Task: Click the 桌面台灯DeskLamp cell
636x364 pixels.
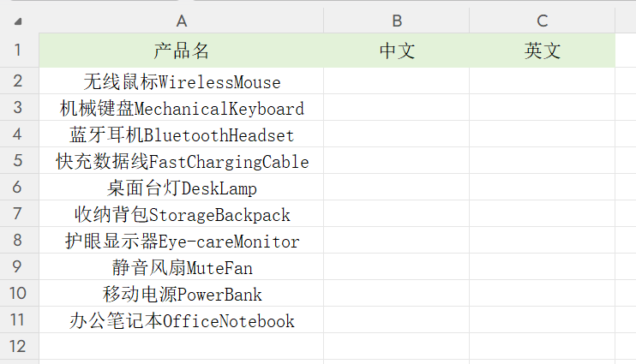Action: (181, 188)
